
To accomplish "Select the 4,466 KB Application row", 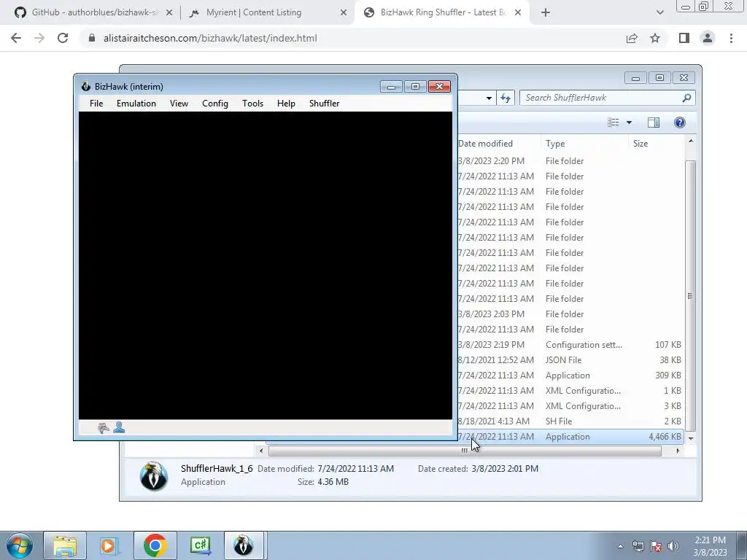I will coord(570,437).
